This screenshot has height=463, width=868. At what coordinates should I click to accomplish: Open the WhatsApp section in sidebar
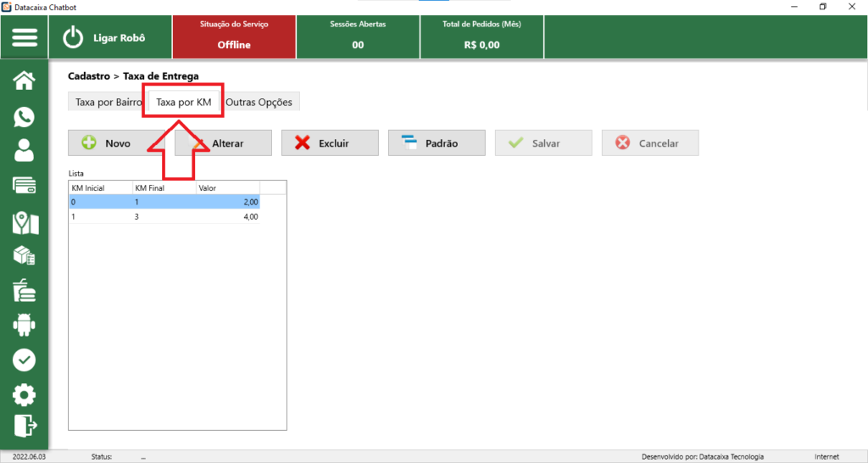click(25, 116)
